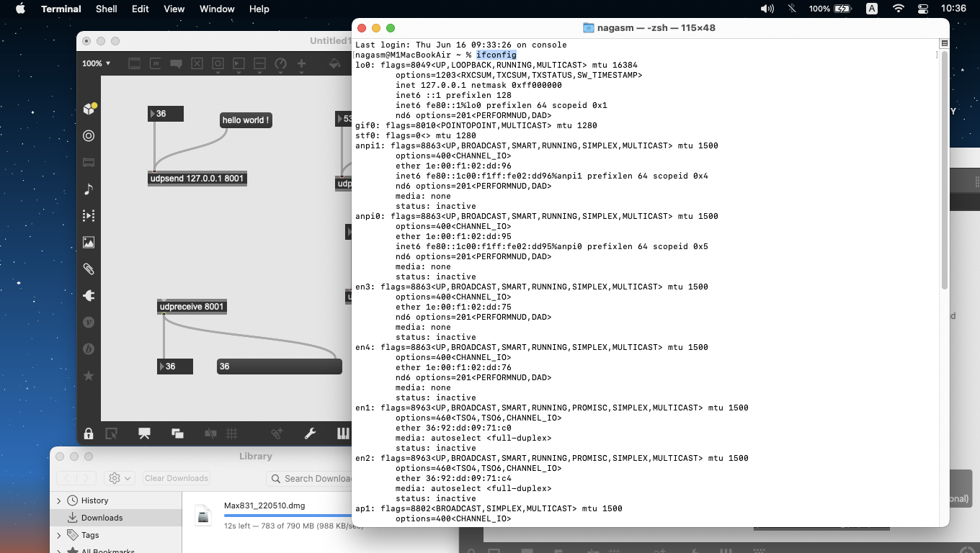The image size is (980, 553).
Task: Click the volume icon in menu bar
Action: point(767,9)
